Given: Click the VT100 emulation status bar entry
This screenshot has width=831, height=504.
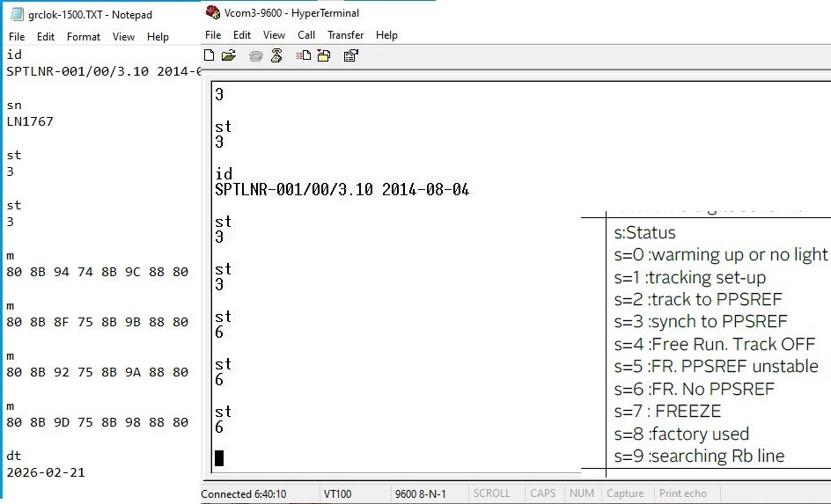Looking at the screenshot, I should pos(338,494).
